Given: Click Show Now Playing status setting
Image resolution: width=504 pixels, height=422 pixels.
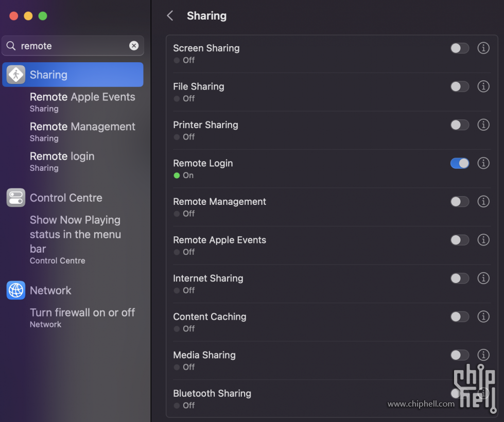Looking at the screenshot, I should tap(75, 234).
